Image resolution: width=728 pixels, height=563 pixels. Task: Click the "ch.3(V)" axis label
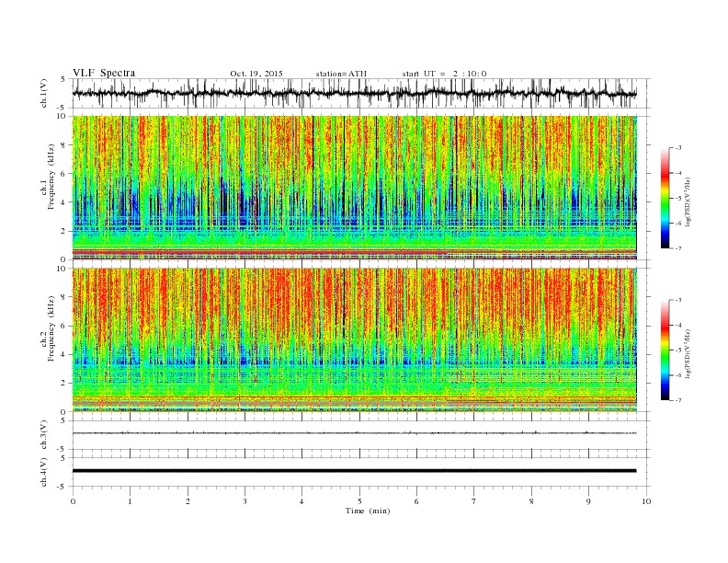44,435
